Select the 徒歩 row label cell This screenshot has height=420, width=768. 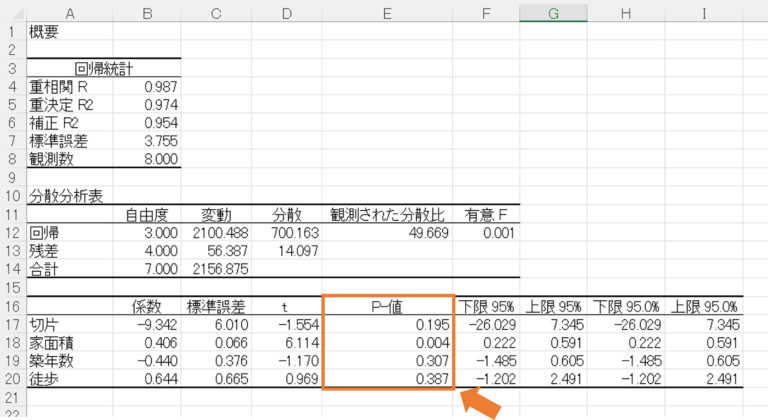69,380
